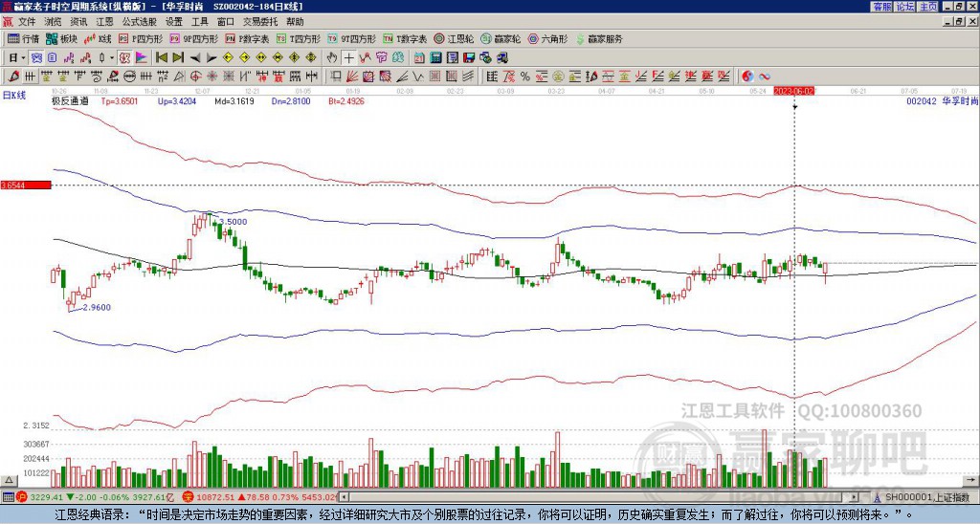
Task: Open the calculator icon
Action: pyautogui.click(x=435, y=58)
